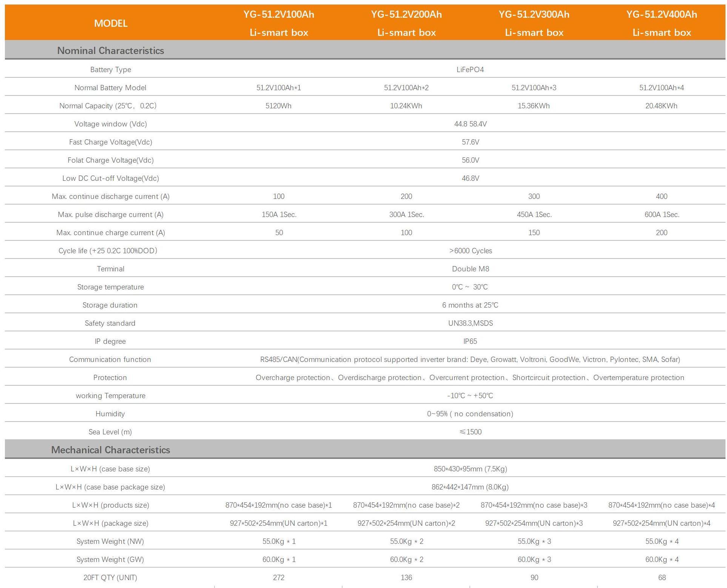Click the 46.8V cut-off voltage value
This screenshot has width=727, height=588.
click(x=470, y=178)
